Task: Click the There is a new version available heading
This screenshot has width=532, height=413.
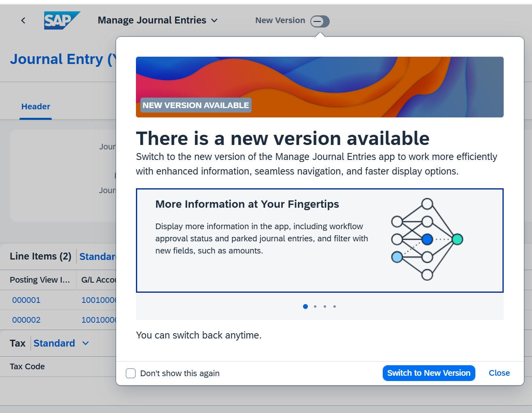Action: pos(282,138)
